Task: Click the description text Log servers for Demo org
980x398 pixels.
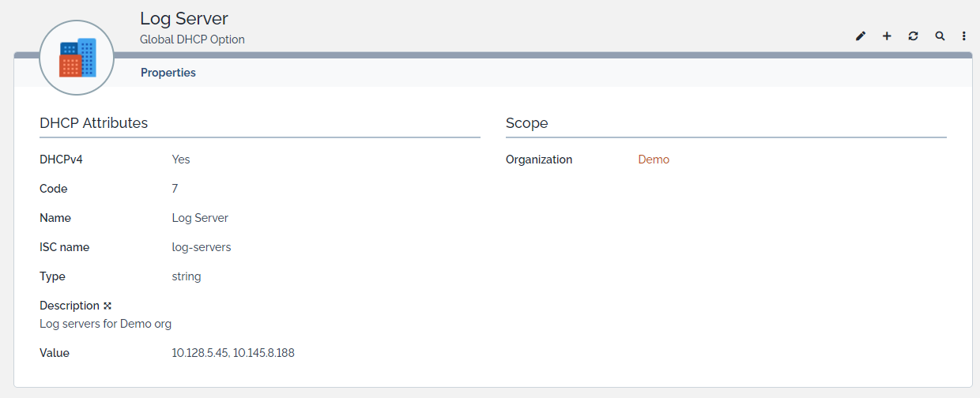Action: [x=105, y=324]
